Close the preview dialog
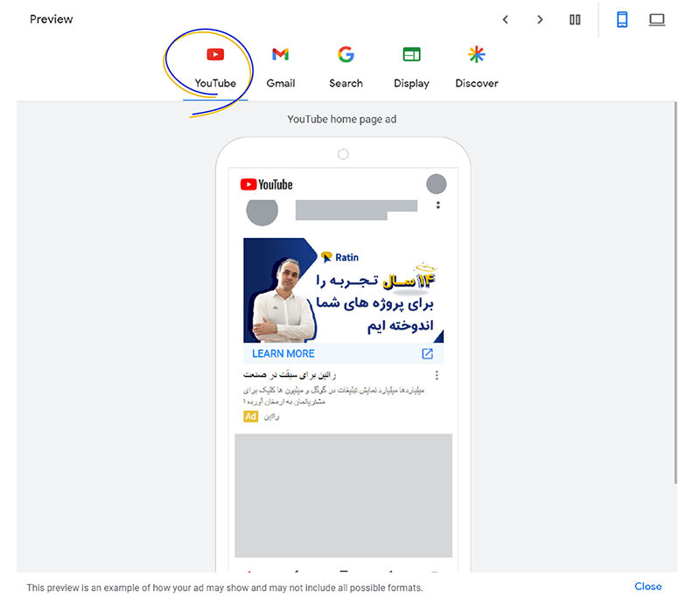 (647, 586)
